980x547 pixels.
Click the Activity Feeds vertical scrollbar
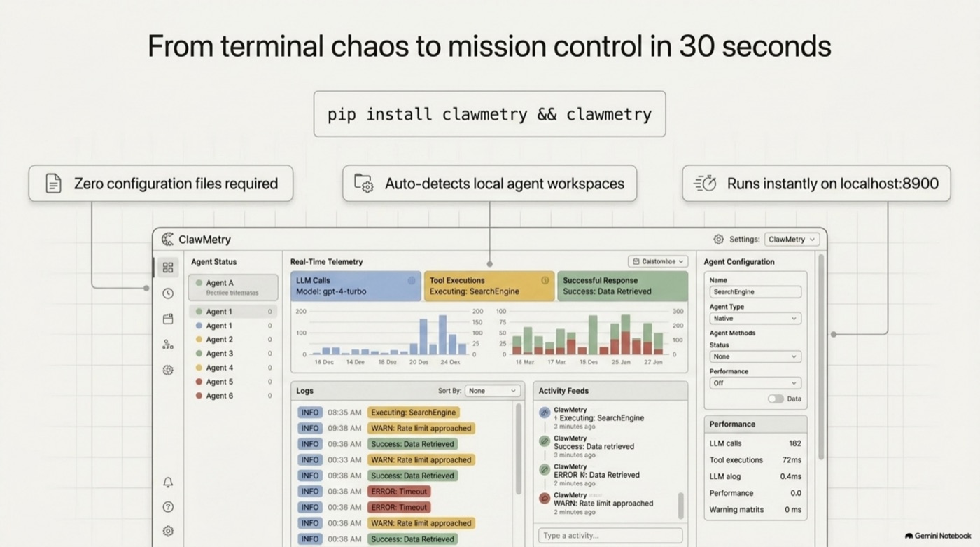coord(680,505)
